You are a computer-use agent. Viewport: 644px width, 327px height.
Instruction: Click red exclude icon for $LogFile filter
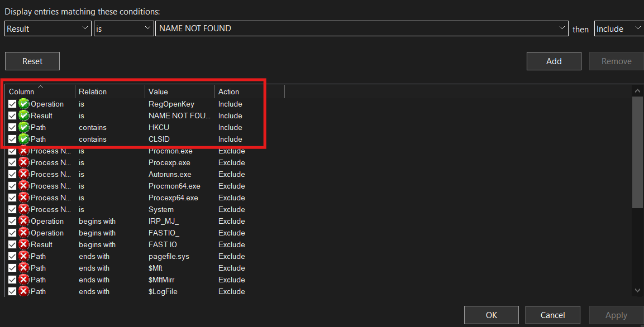click(23, 291)
